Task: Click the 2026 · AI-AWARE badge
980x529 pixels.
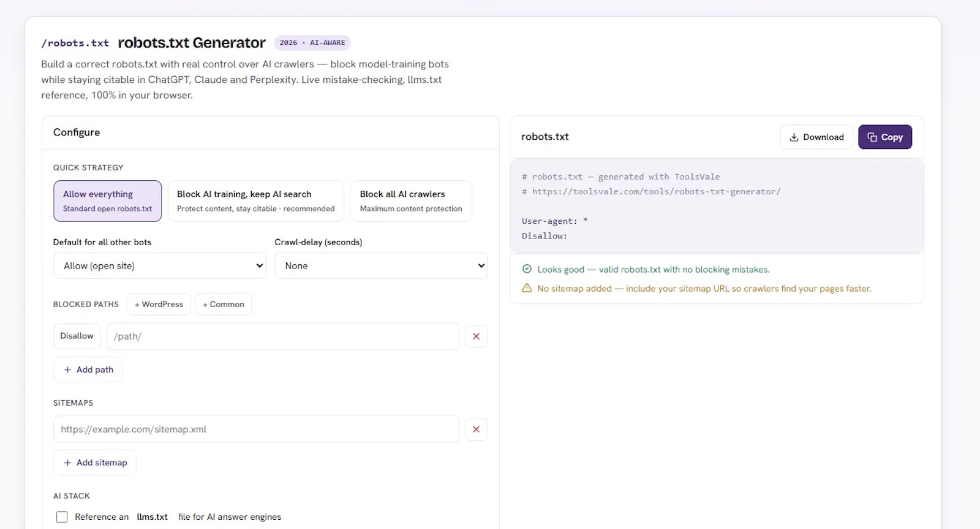Action: coord(312,43)
